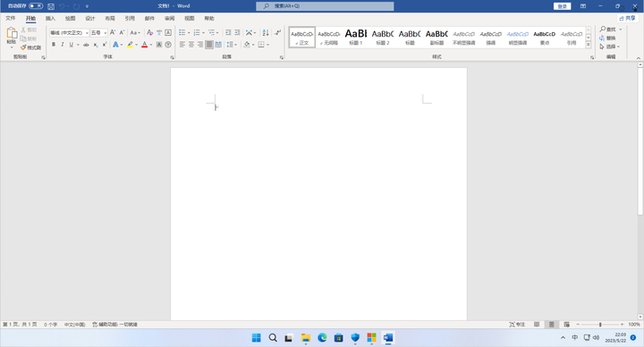The width and height of the screenshot is (644, 347).
Task: Open the bullets list dropdown arrow
Action: point(189,33)
